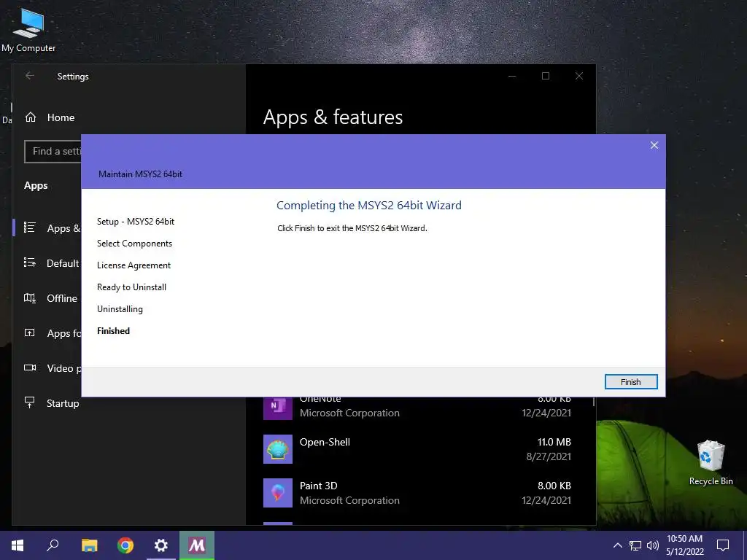
Task: Click the Apps for websites icon
Action: pyautogui.click(x=29, y=332)
